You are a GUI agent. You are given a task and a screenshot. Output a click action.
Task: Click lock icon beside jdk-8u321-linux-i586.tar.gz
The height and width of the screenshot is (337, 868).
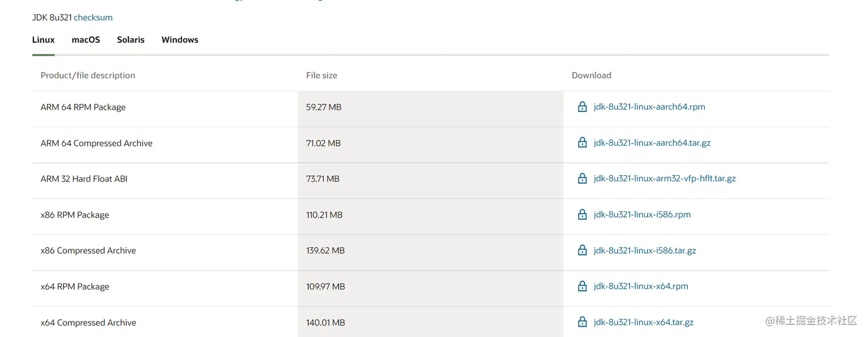coord(582,250)
